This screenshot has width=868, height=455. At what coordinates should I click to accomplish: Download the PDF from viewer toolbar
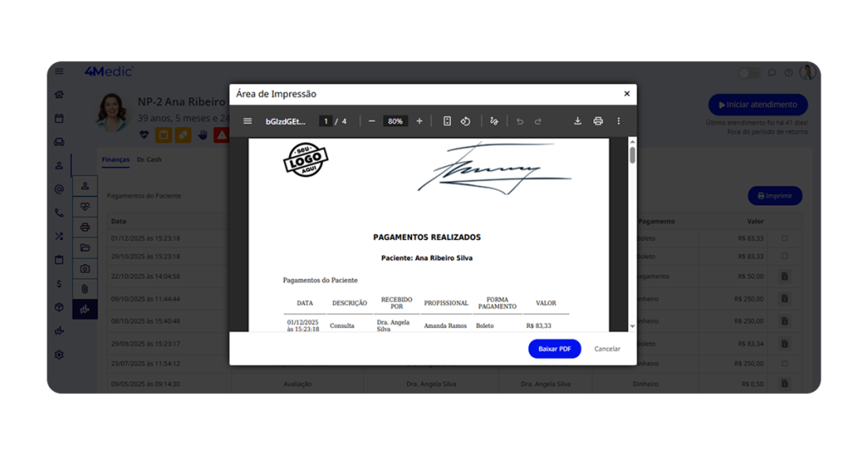577,121
